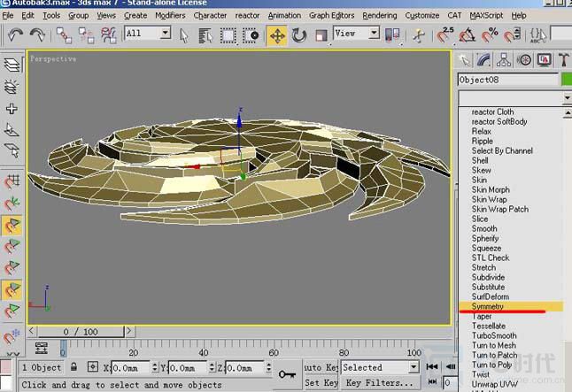Open the MAXScript menu

coord(486,16)
